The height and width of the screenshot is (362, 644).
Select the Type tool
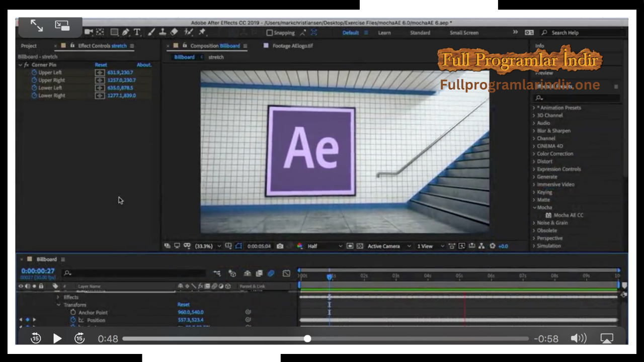point(136,32)
